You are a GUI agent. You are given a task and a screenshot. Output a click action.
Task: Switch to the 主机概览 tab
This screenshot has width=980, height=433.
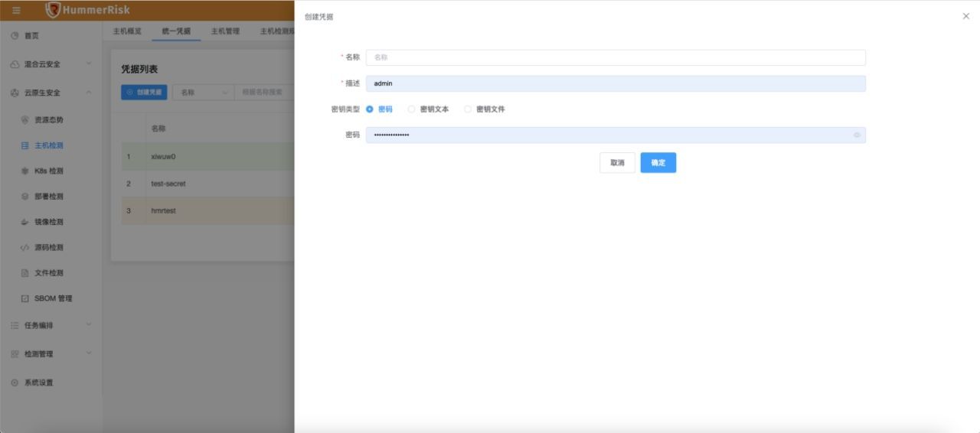pos(127,31)
